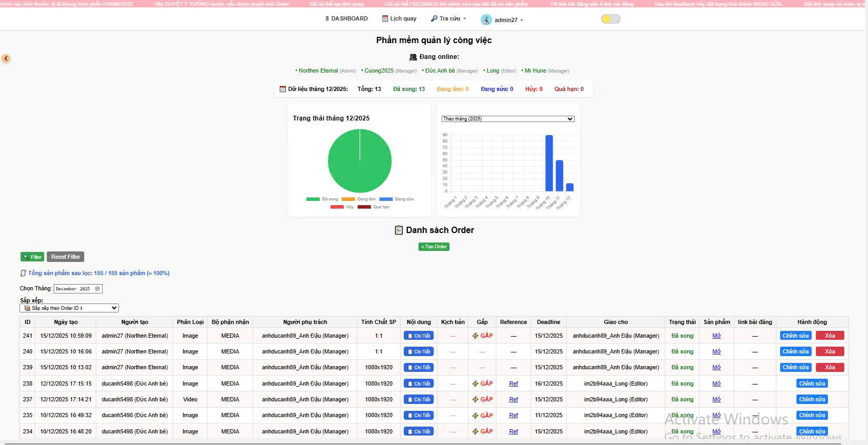Toggle the yellow theme switch in header

(611, 19)
